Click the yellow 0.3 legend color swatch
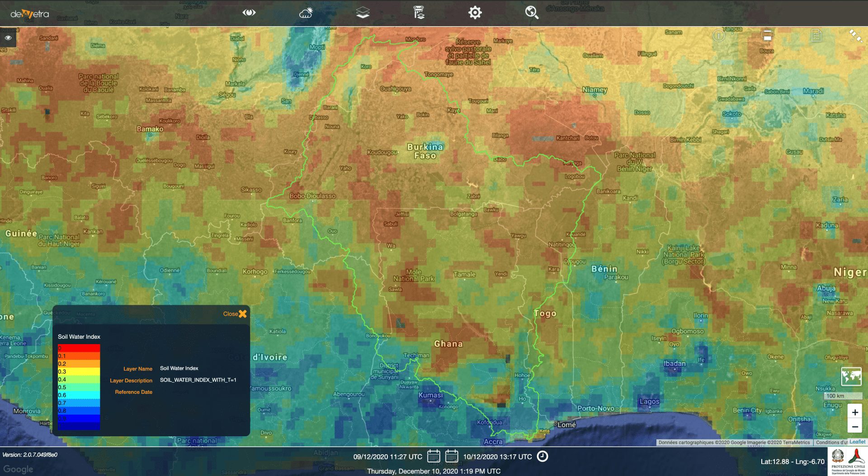The height and width of the screenshot is (476, 868). coord(79,372)
